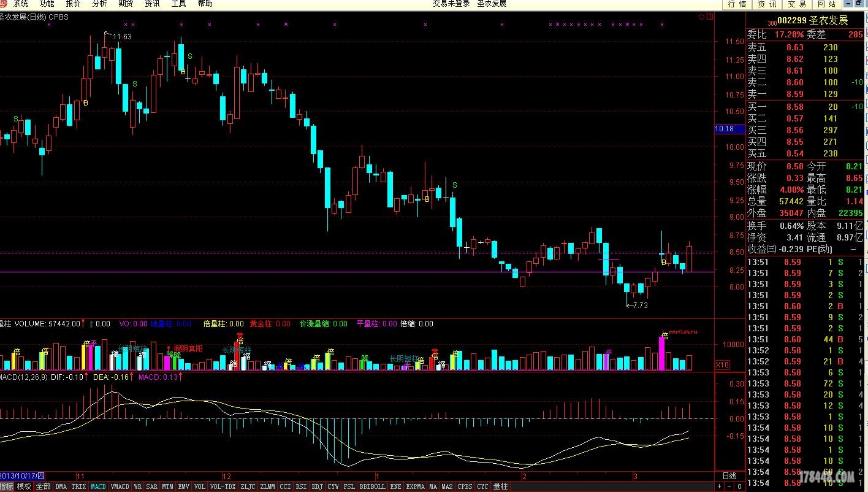Switch to KDJ indicator
The height and width of the screenshot is (492, 868).
tap(317, 486)
